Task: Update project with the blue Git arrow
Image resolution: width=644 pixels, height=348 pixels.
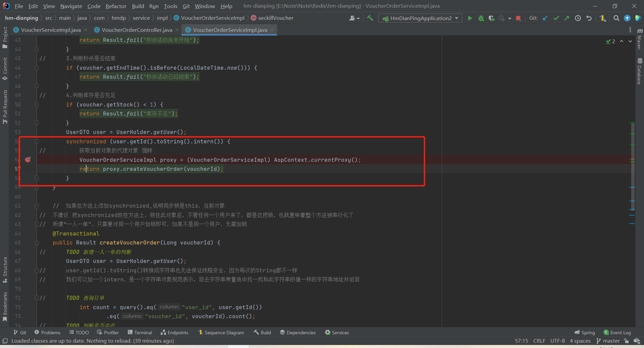Action: 545,18
